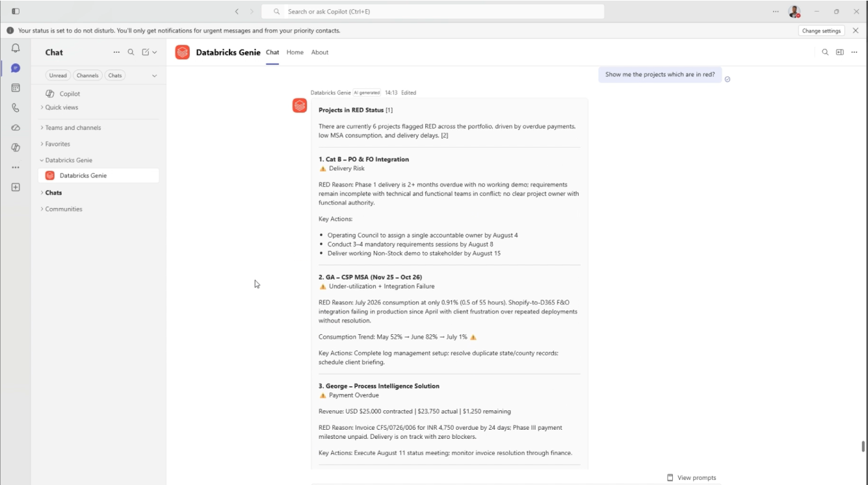Toggle the Unread filter pill
The height and width of the screenshot is (485, 868).
coord(58,75)
